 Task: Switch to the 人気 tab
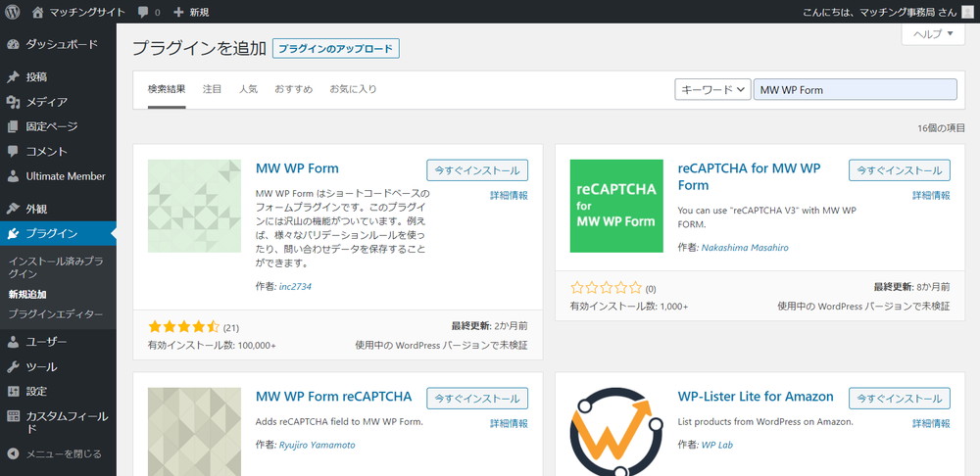(248, 89)
